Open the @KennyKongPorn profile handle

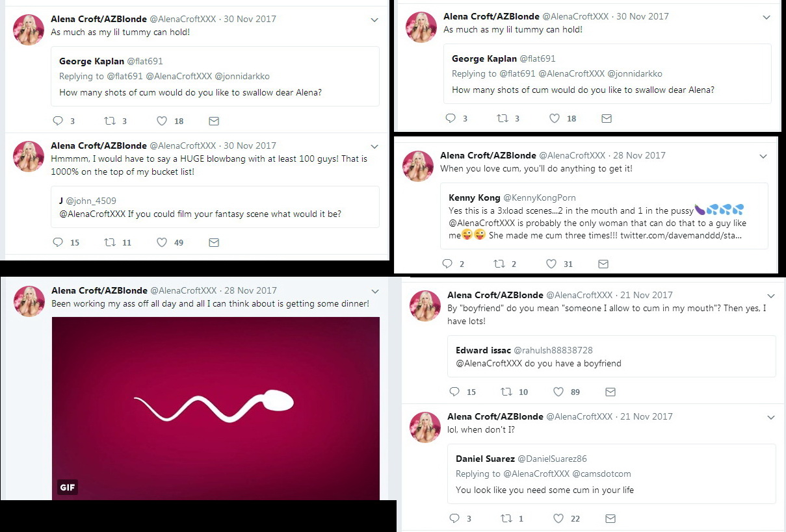click(540, 197)
